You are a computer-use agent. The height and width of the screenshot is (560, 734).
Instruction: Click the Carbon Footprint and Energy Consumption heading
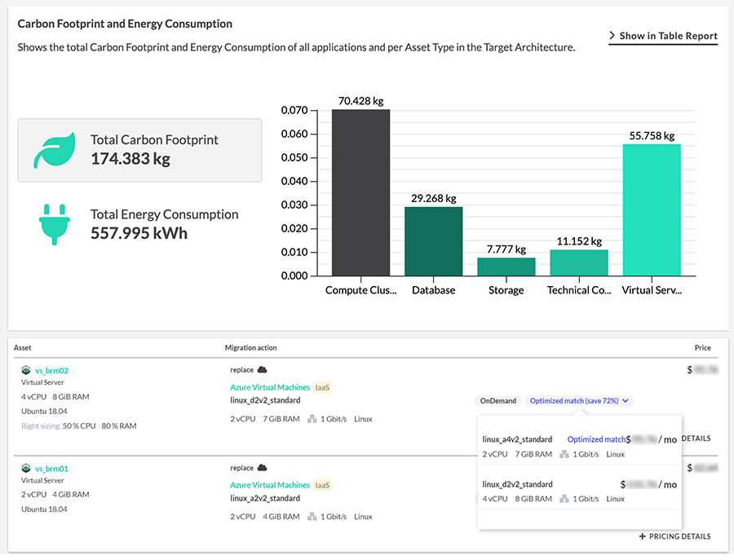tap(125, 24)
